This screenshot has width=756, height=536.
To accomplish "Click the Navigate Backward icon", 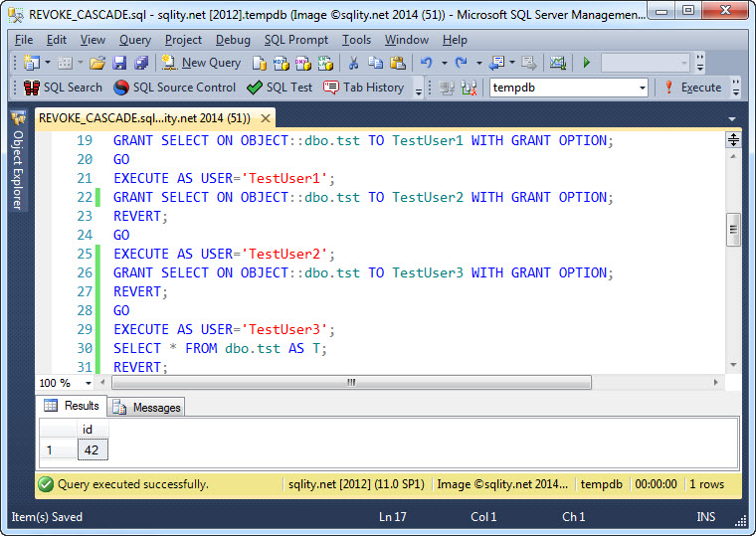I will click(x=496, y=63).
